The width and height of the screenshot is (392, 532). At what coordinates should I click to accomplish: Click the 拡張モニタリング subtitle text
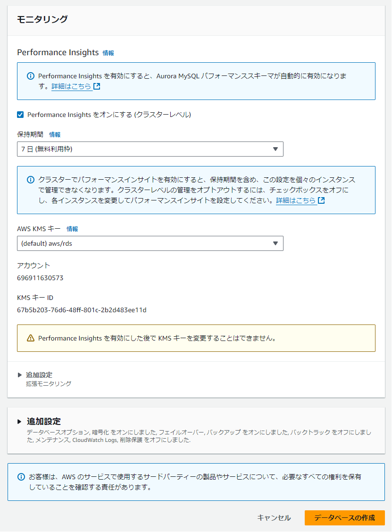[x=49, y=384]
